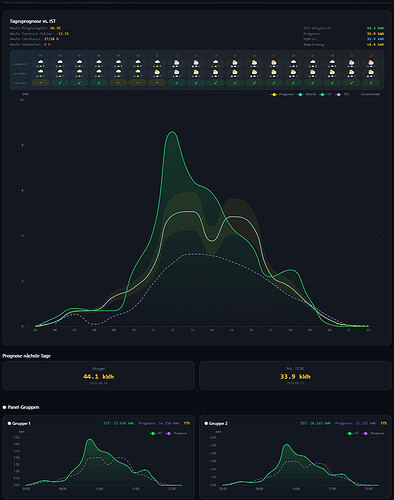Click the green checkmark badge under hour 22

point(371,83)
